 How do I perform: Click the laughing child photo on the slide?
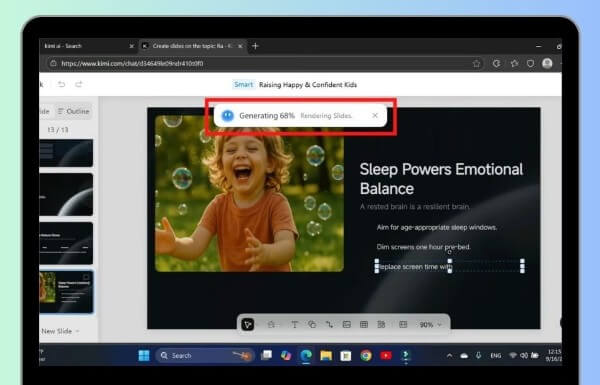[x=249, y=194]
